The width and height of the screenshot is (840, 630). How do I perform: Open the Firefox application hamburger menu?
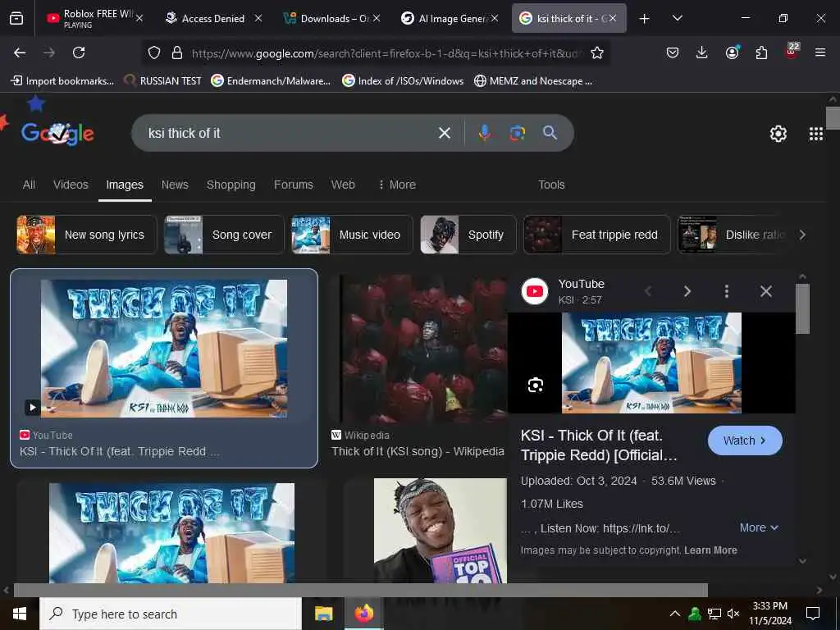pyautogui.click(x=820, y=52)
